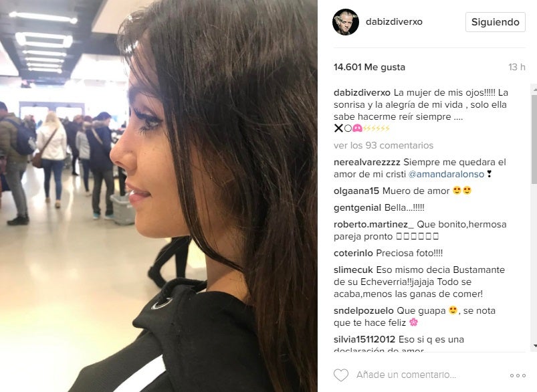Expand ver los 93 comentarios
This screenshot has width=537, height=392.
pos(383,145)
